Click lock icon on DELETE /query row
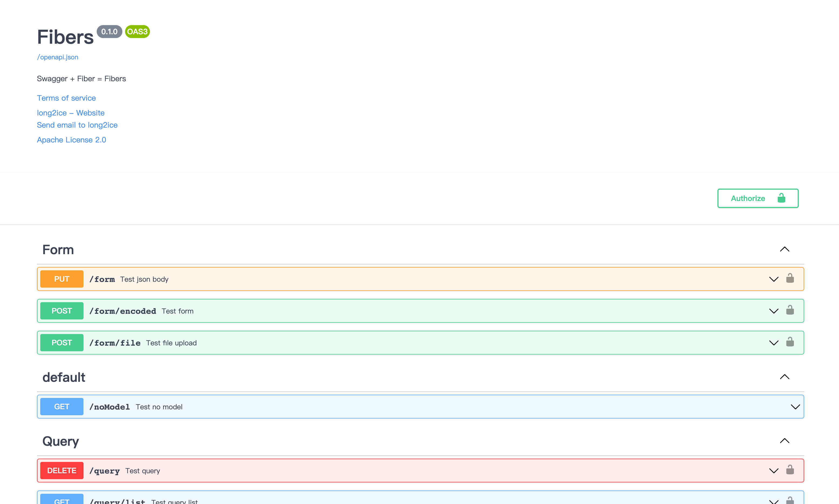Image resolution: width=839 pixels, height=504 pixels. (790, 470)
